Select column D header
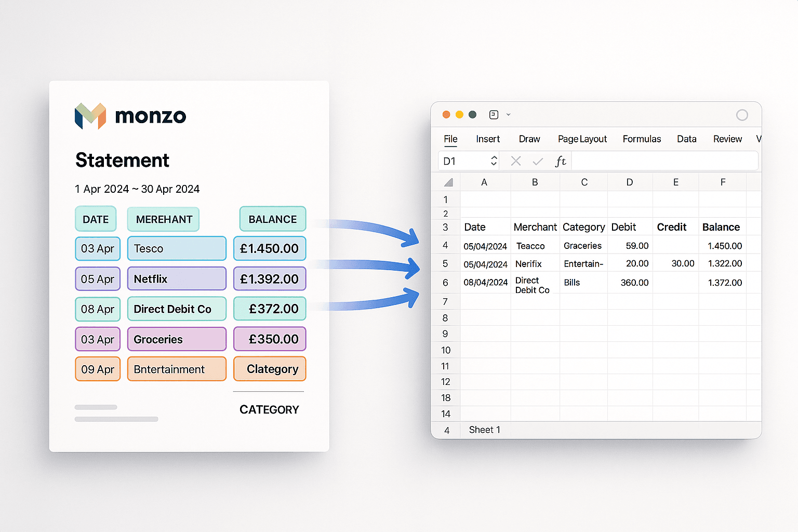 [630, 182]
